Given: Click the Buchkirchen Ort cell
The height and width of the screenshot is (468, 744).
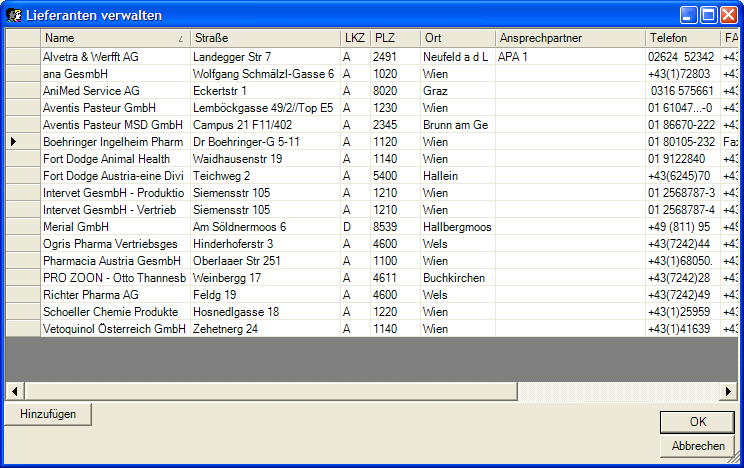Looking at the screenshot, I should click(x=458, y=278).
